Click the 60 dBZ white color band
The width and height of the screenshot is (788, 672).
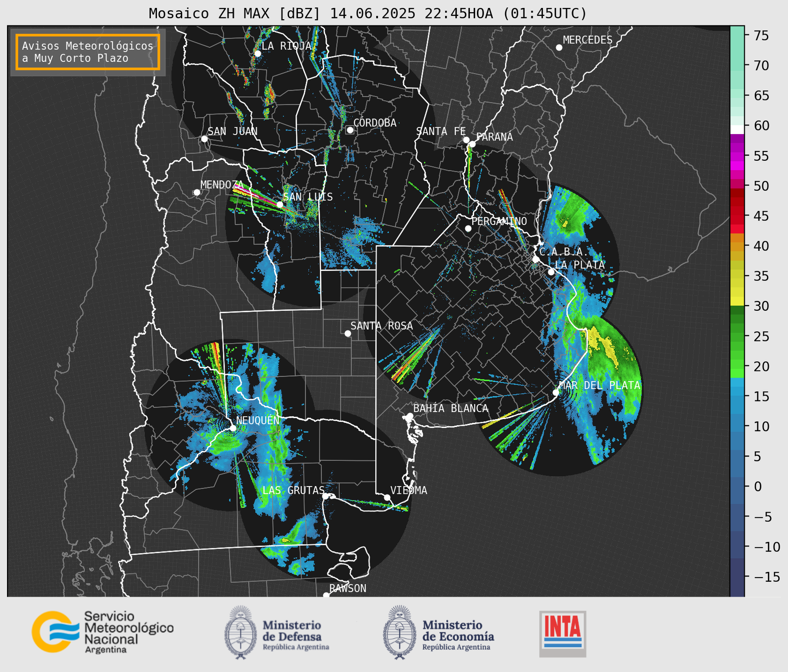[737, 129]
